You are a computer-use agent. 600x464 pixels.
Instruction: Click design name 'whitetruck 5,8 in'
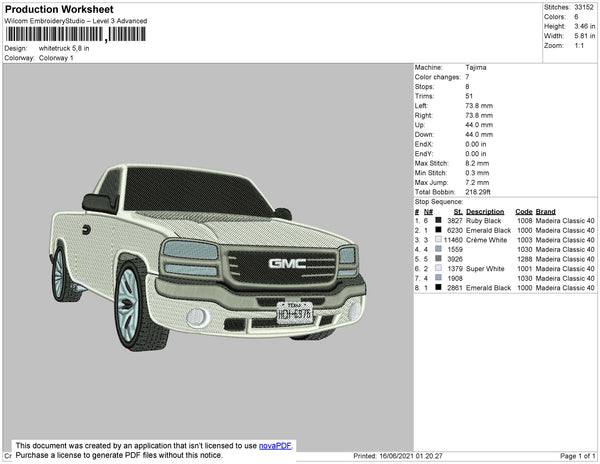click(64, 48)
